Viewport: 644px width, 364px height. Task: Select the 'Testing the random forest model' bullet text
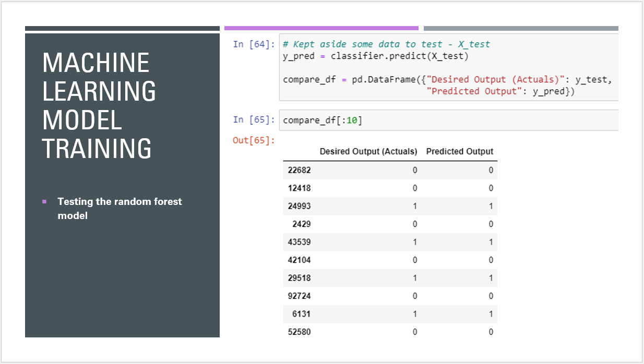click(120, 209)
